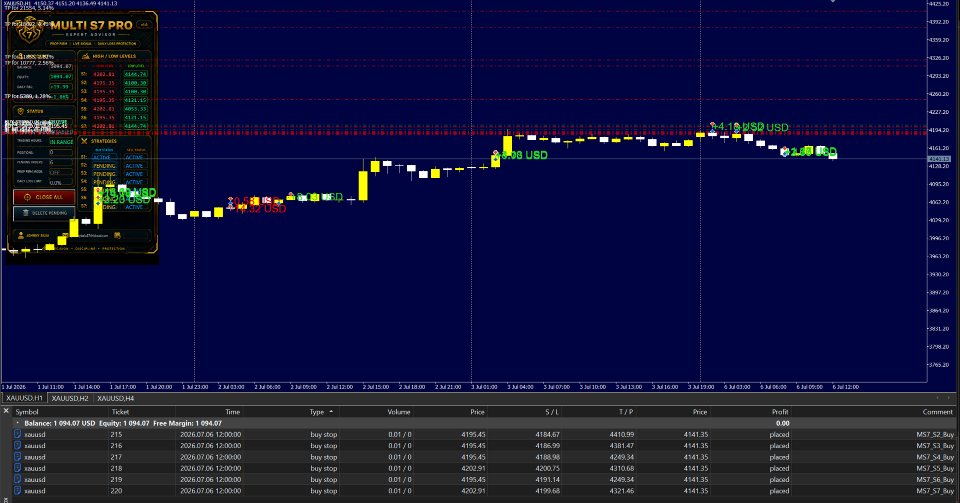This screenshot has width=960, height=503.
Task: Select ticket number 215 cell
Action: point(116,434)
